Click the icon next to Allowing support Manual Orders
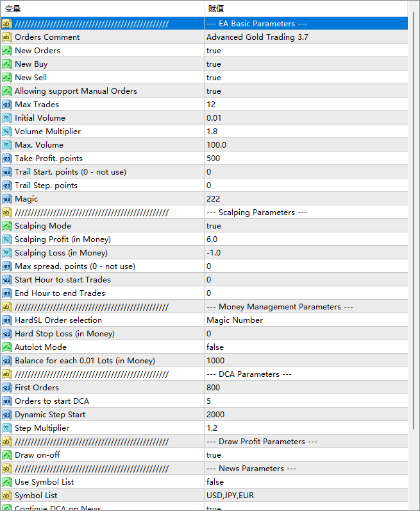Screen dimensions: 420x511 [7, 91]
